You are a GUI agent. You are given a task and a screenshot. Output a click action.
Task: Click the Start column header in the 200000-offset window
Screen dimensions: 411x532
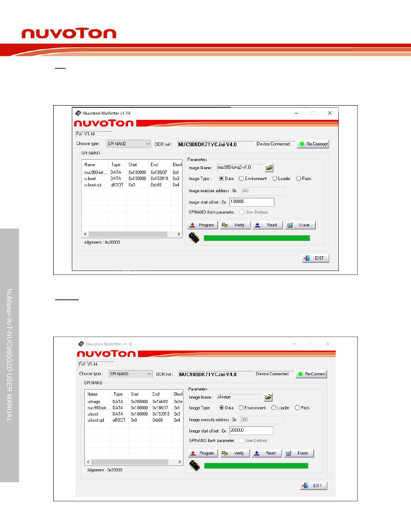tap(139, 394)
